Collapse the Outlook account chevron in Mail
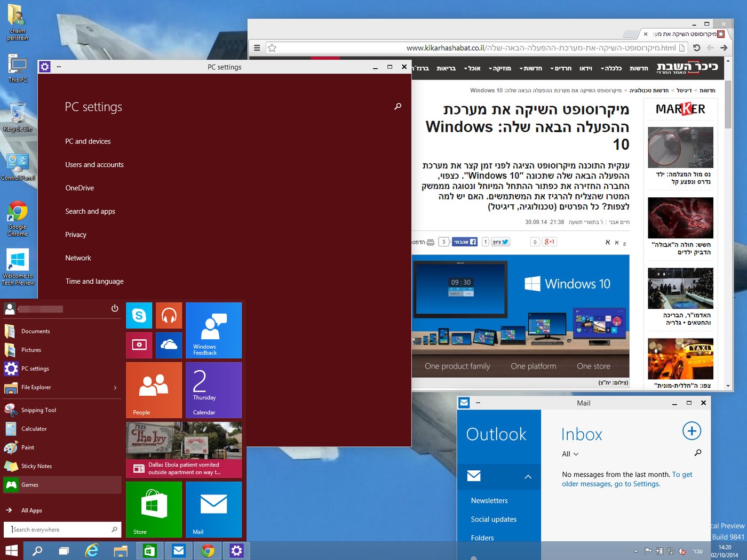This screenshot has width=747, height=560. click(x=528, y=477)
